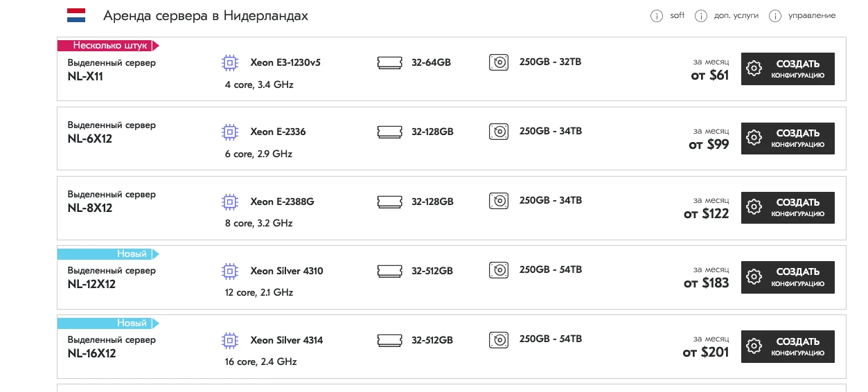Click the RAM icon for 32-128GB on NL-6X12

pyautogui.click(x=390, y=132)
